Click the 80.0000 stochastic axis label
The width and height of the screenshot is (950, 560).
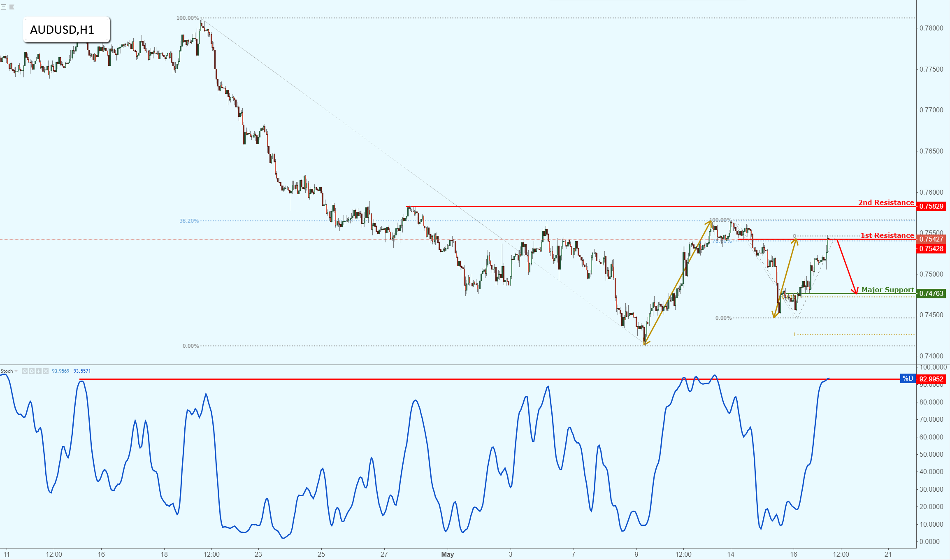931,402
